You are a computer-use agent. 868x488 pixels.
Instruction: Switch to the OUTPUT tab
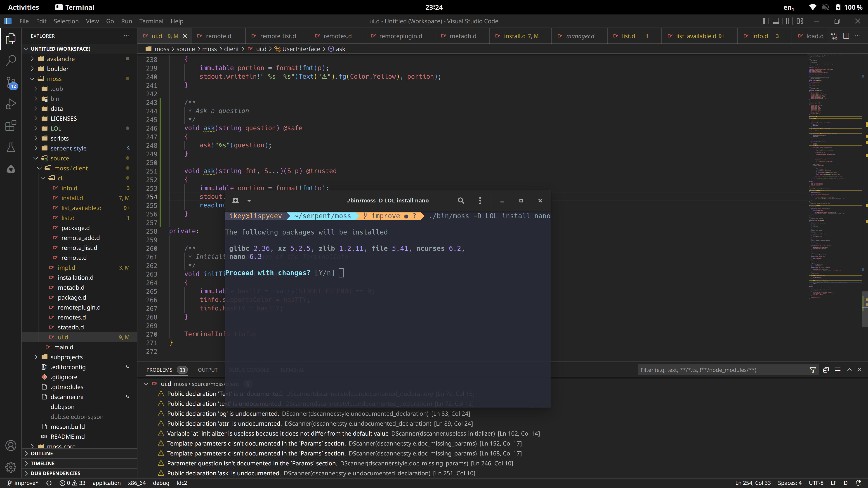[x=208, y=369]
